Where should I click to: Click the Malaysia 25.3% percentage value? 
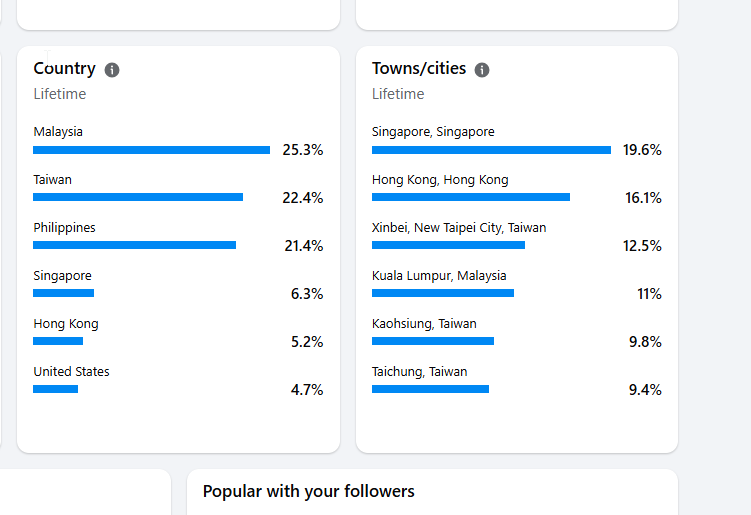[x=303, y=150]
